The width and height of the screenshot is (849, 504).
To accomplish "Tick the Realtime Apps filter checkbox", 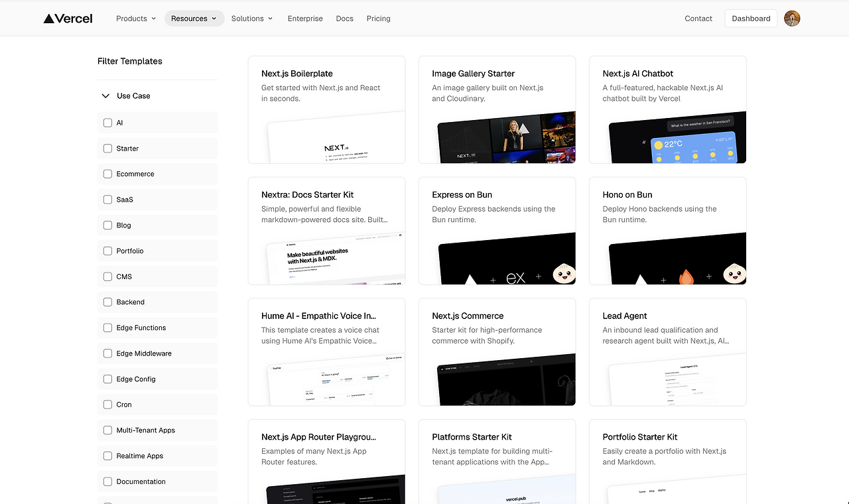I will (x=107, y=456).
